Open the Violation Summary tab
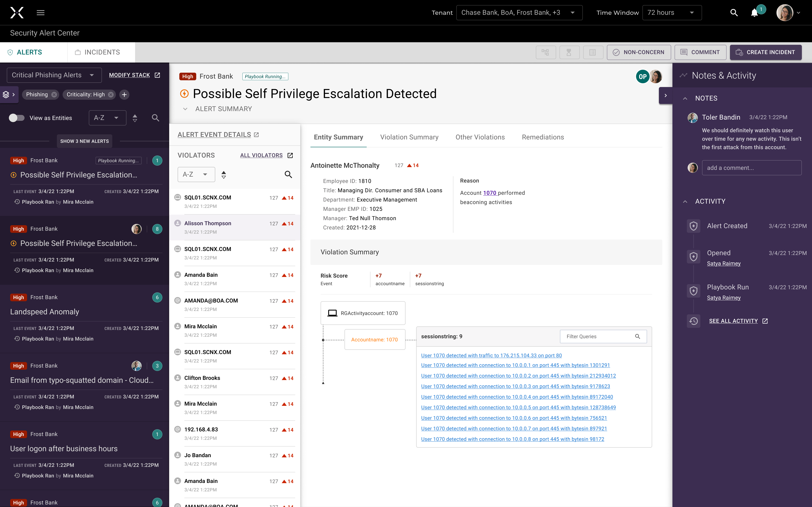 click(x=409, y=137)
